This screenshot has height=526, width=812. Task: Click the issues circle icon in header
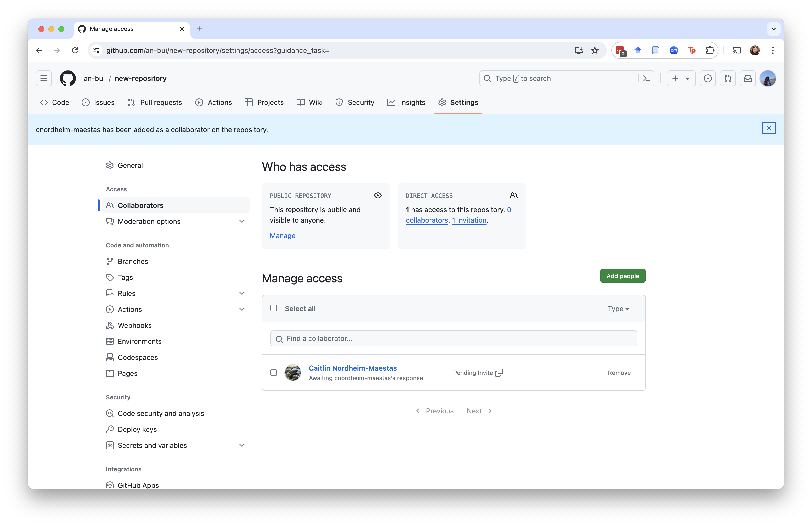pyautogui.click(x=708, y=78)
